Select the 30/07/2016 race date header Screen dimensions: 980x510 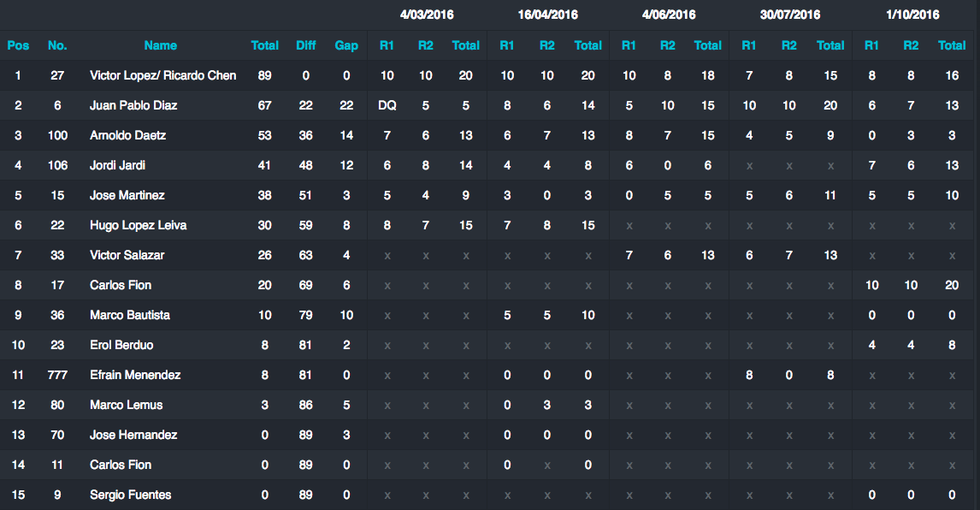(x=790, y=15)
